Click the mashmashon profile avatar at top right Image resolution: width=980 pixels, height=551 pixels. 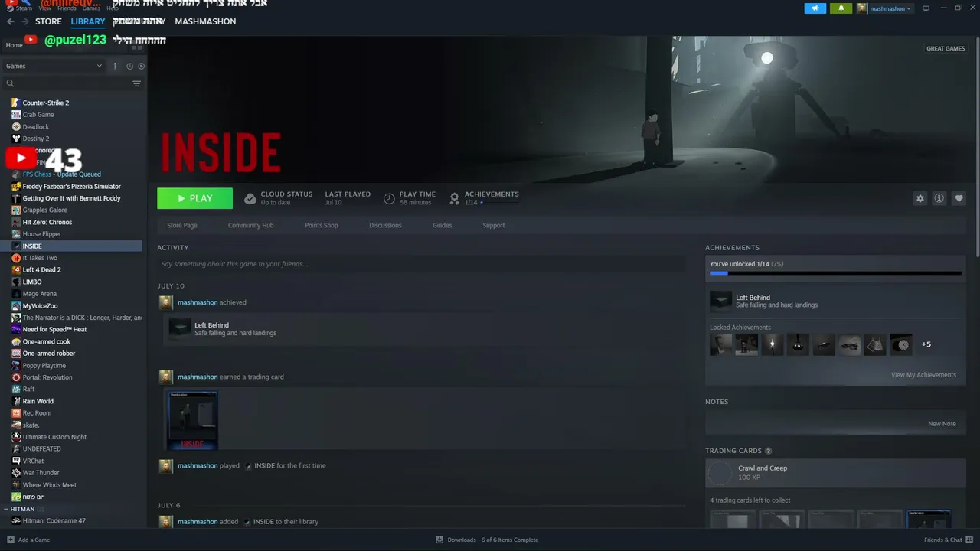pyautogui.click(x=862, y=8)
